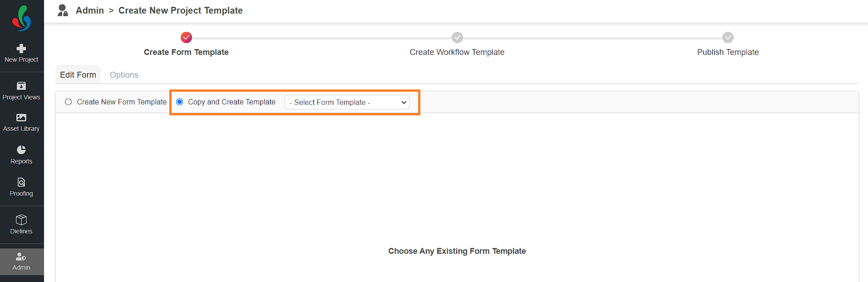The image size is (868, 282).
Task: Open the Reports pie chart icon
Action: pyautogui.click(x=21, y=150)
